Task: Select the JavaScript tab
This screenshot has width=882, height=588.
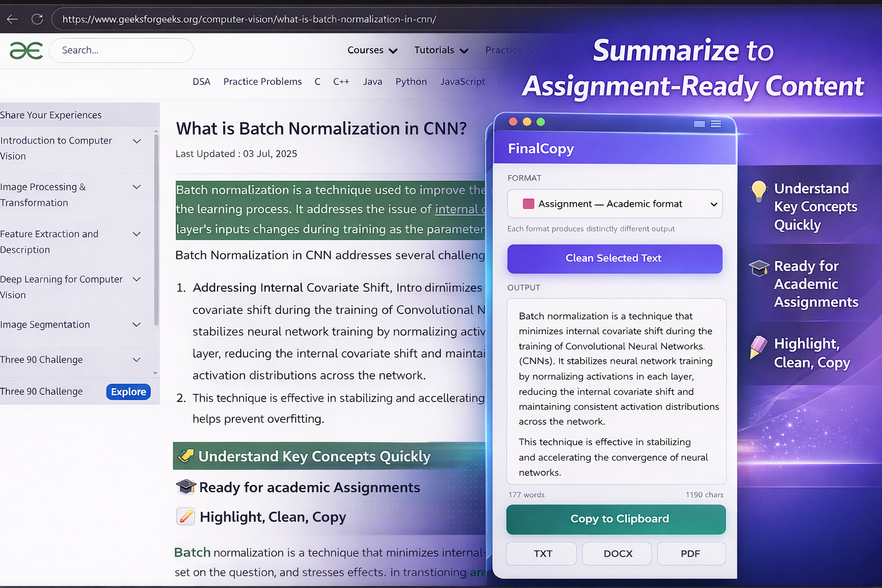Action: [x=463, y=82]
